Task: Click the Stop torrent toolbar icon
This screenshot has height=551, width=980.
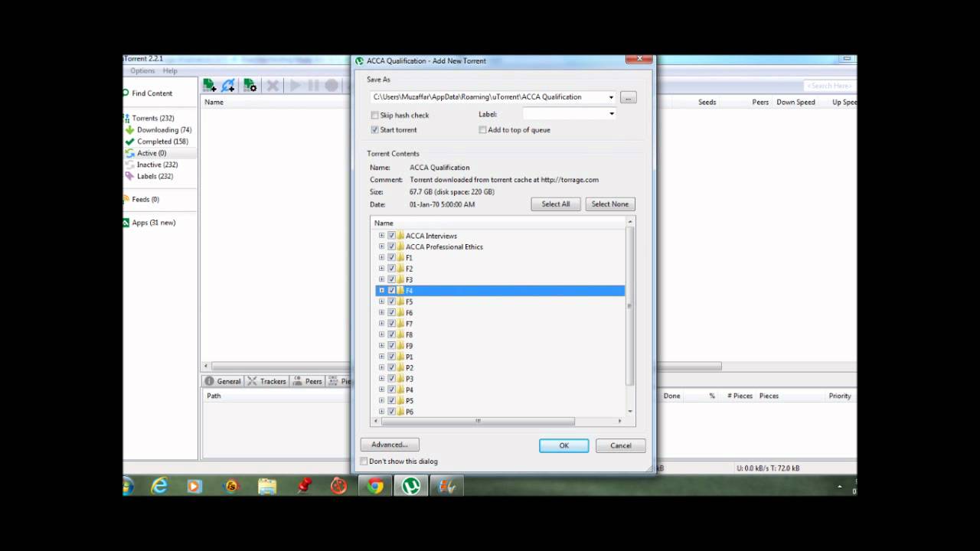Action: point(332,86)
